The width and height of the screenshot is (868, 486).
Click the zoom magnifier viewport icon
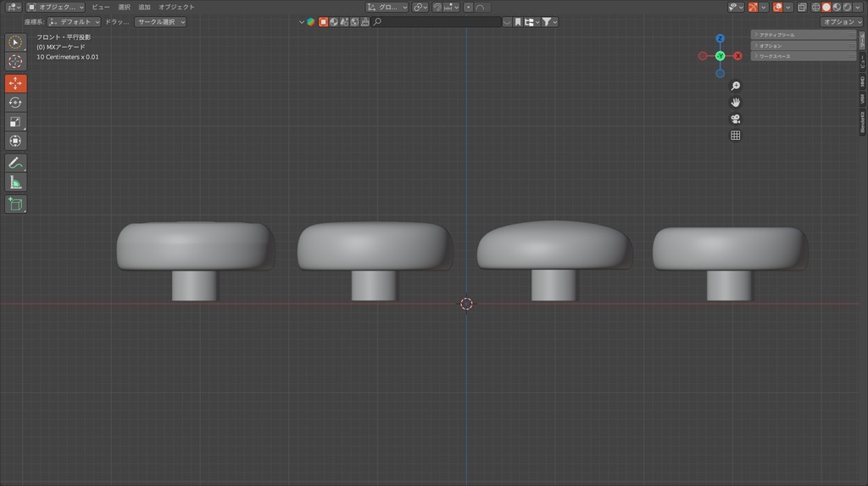pos(735,86)
